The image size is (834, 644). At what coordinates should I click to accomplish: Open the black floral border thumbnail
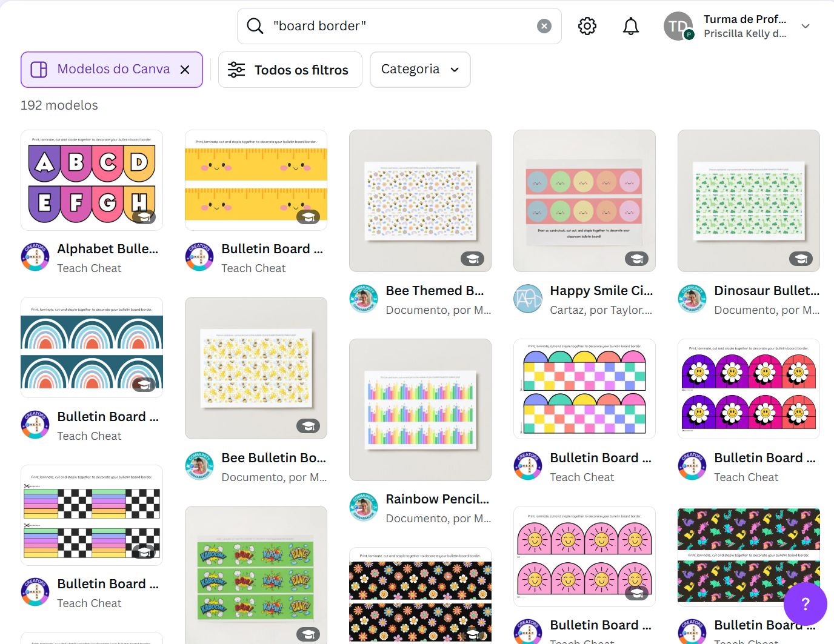coord(420,596)
